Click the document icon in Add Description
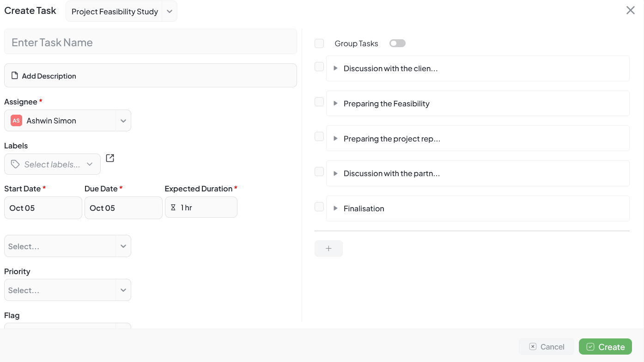Image resolution: width=644 pixels, height=362 pixels. pos(14,75)
